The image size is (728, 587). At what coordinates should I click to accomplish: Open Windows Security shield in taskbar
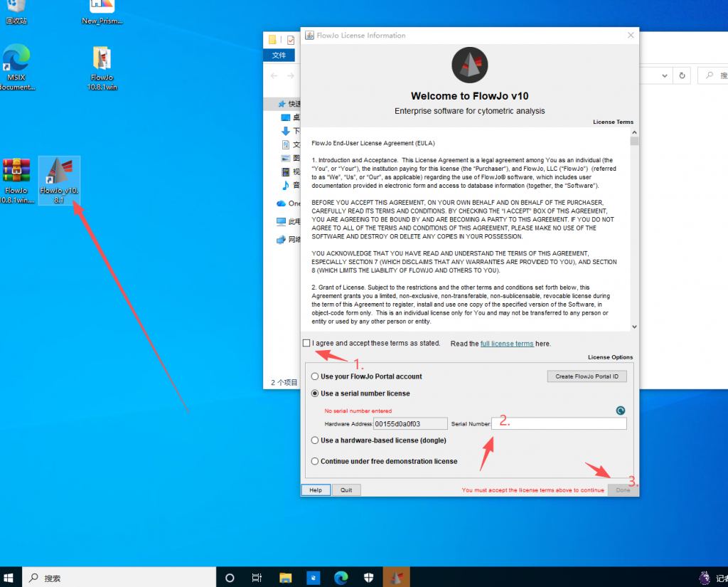pyautogui.click(x=368, y=577)
